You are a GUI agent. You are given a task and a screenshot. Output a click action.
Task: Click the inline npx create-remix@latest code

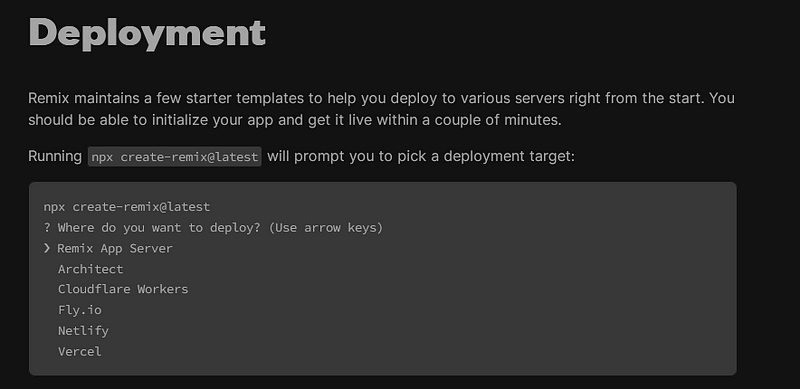(174, 157)
